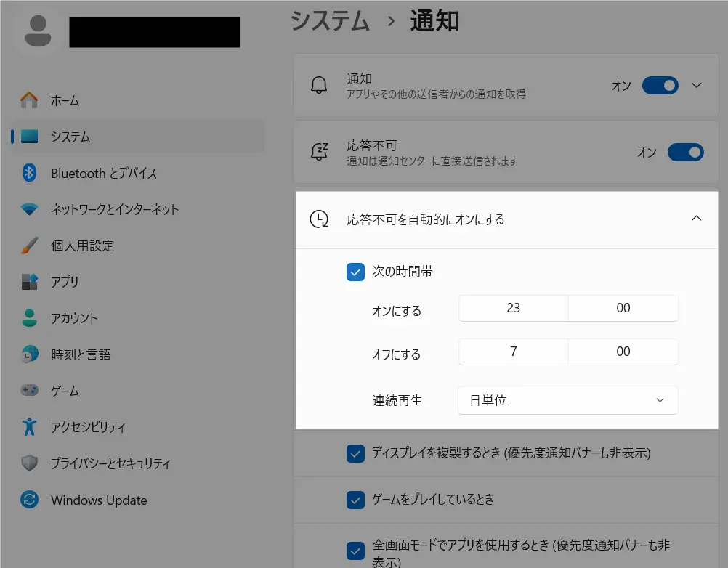Click the Apps icon in sidebar
Screen dimensions: 728x568
[29, 282]
